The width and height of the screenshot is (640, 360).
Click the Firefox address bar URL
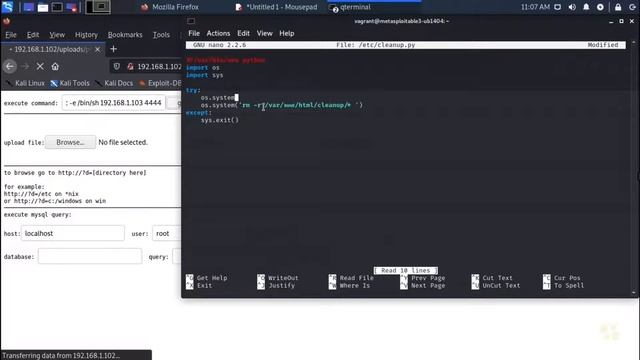159,66
